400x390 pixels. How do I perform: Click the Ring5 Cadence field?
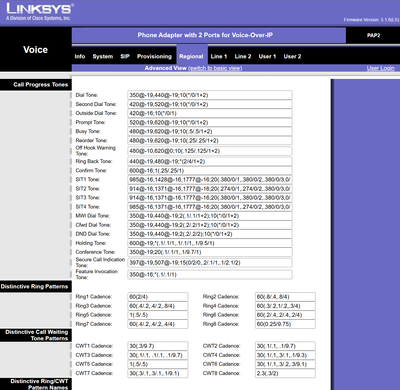158,315
